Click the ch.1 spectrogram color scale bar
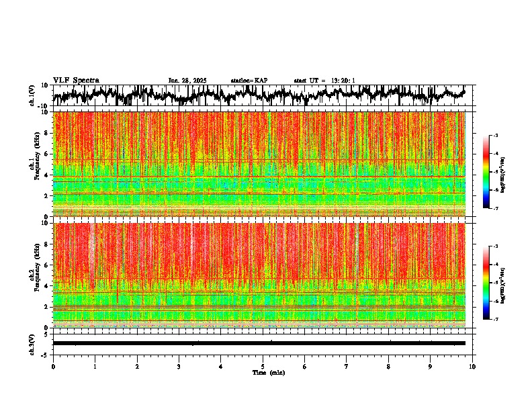Image resolution: width=532 pixels, height=411 pixels. [486, 172]
